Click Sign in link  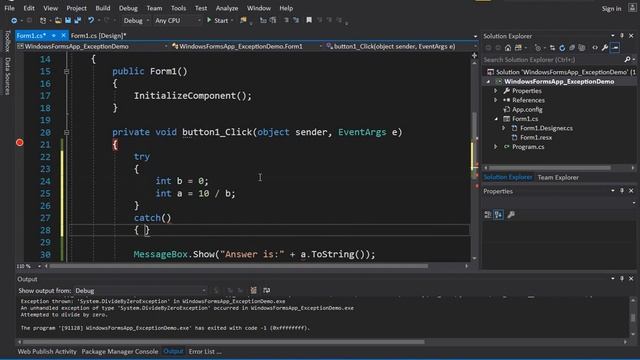tap(611, 8)
